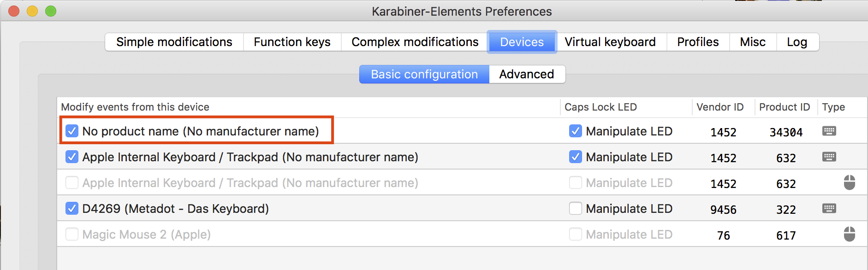This screenshot has width=868, height=270.
Task: View the Log tab
Action: 797,42
